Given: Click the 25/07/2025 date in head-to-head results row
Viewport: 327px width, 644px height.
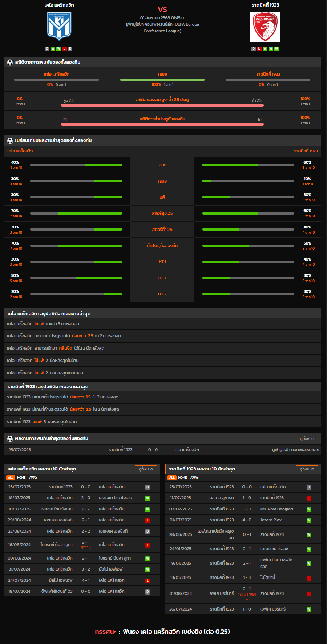Looking at the screenshot, I should tap(20, 450).
